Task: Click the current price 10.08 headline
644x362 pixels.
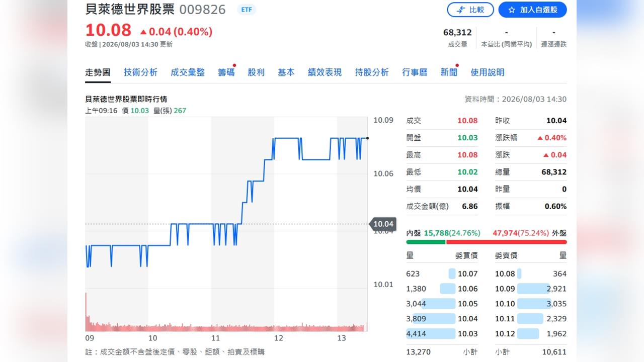Action: click(x=108, y=30)
